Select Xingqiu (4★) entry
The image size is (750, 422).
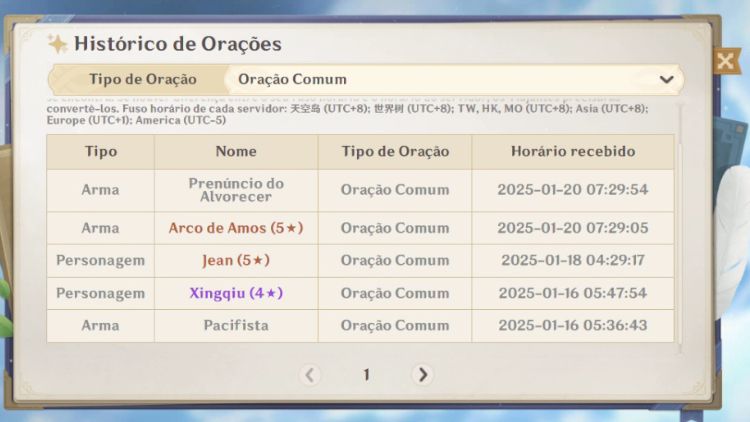[x=236, y=293]
